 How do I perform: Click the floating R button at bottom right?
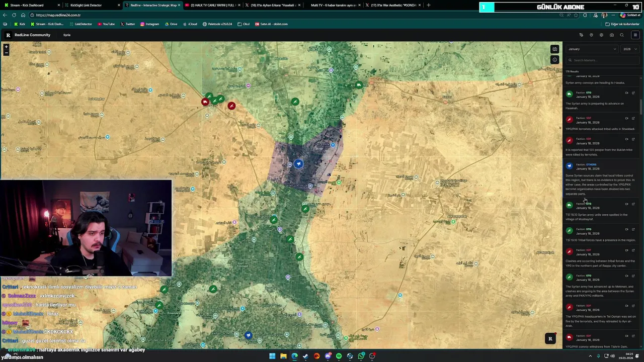click(550, 339)
